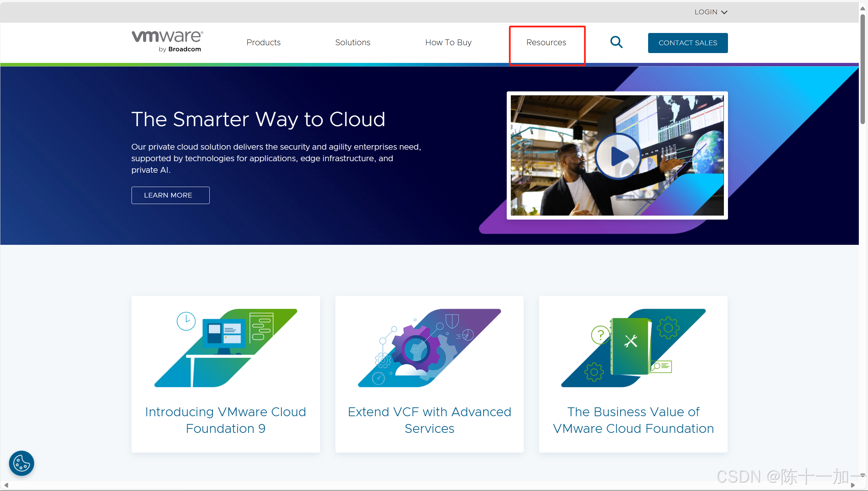Click the search magnifier icon

click(x=616, y=43)
